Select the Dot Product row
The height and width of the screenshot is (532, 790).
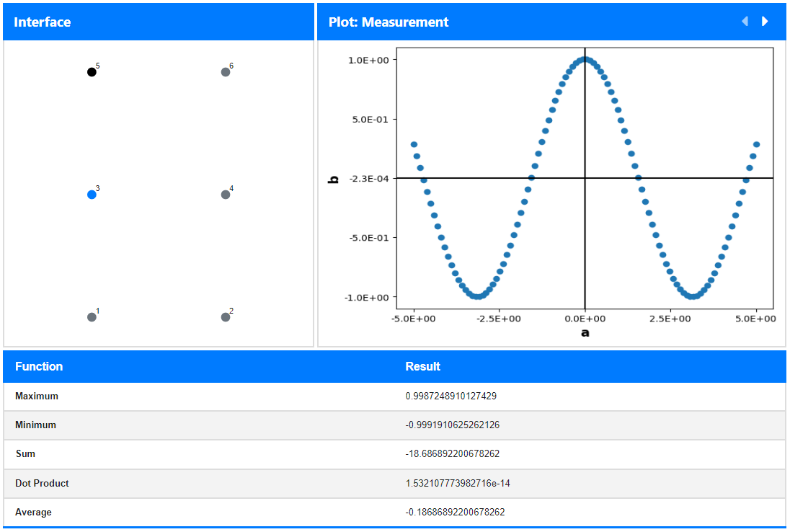(394, 483)
